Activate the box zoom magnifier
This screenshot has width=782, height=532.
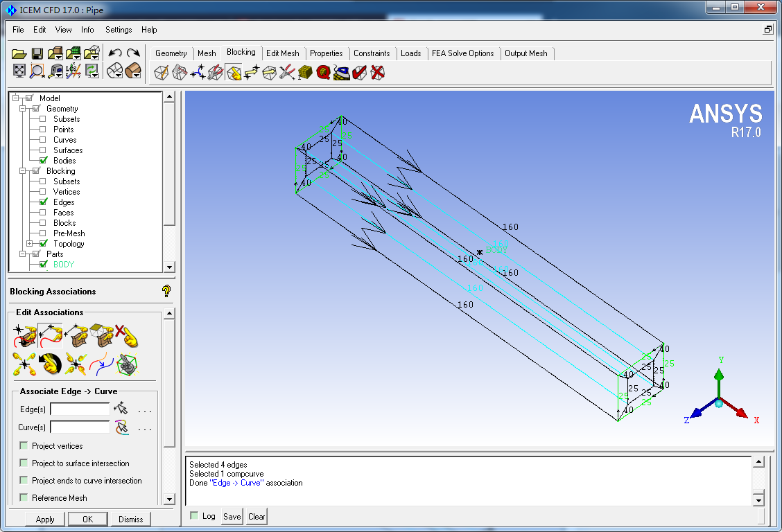tap(37, 71)
